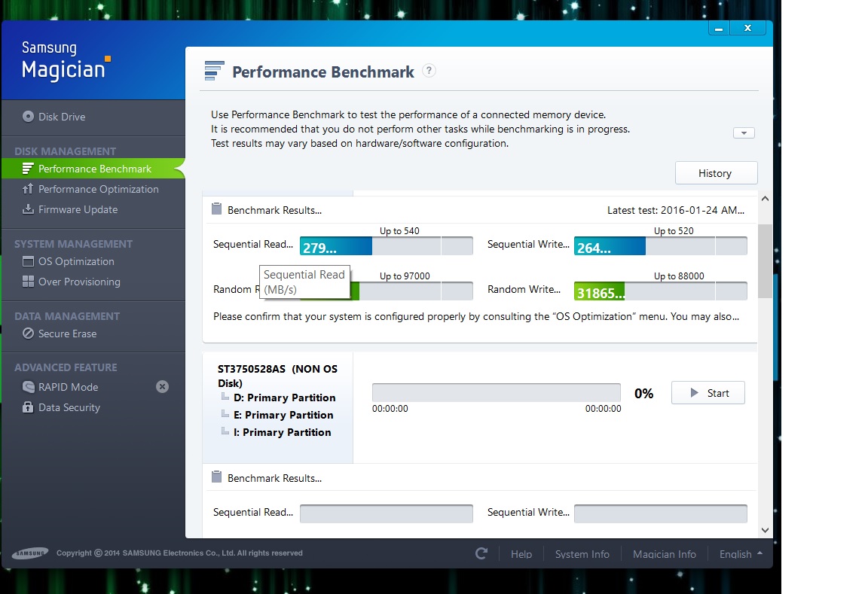868x594 pixels.
Task: Click the scroll down arrow of results list
Action: click(765, 530)
